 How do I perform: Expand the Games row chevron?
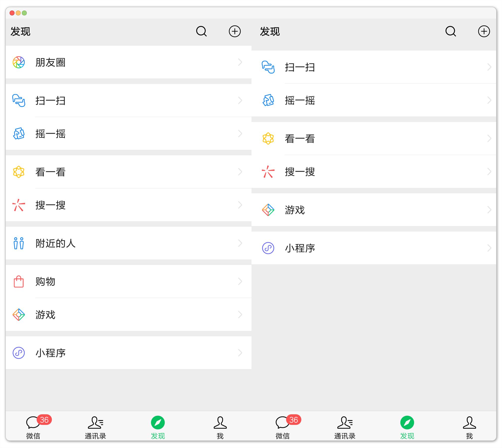[x=240, y=315]
